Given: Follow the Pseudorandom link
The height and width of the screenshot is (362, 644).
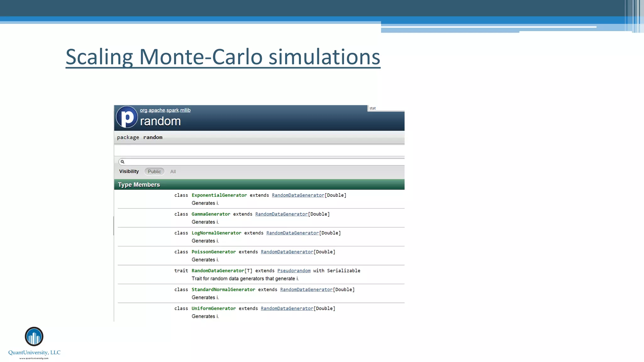Looking at the screenshot, I should pos(294,271).
